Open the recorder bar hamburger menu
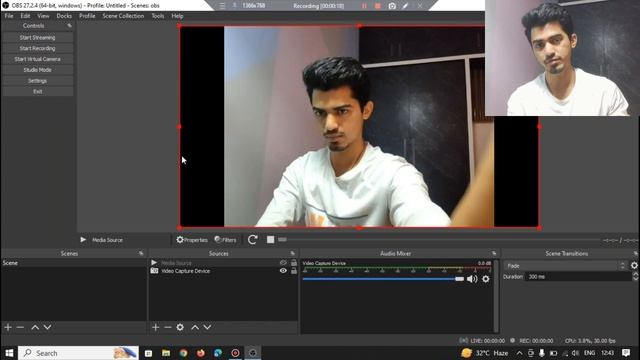 (222, 6)
